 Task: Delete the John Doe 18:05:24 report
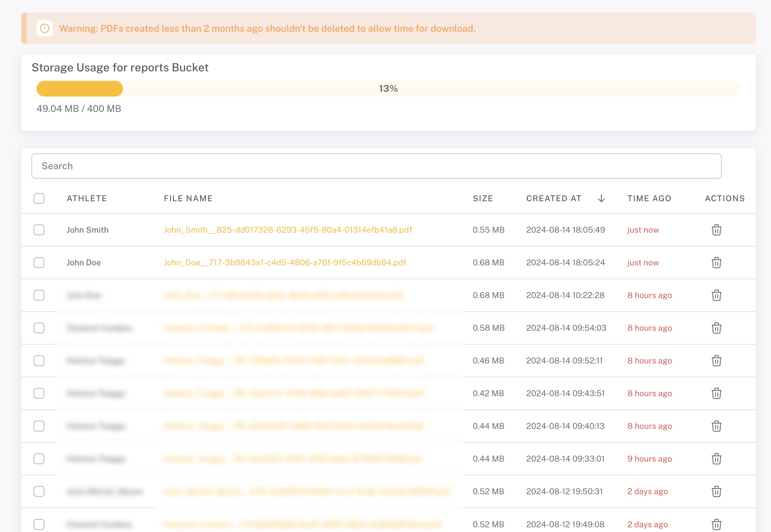tap(716, 262)
